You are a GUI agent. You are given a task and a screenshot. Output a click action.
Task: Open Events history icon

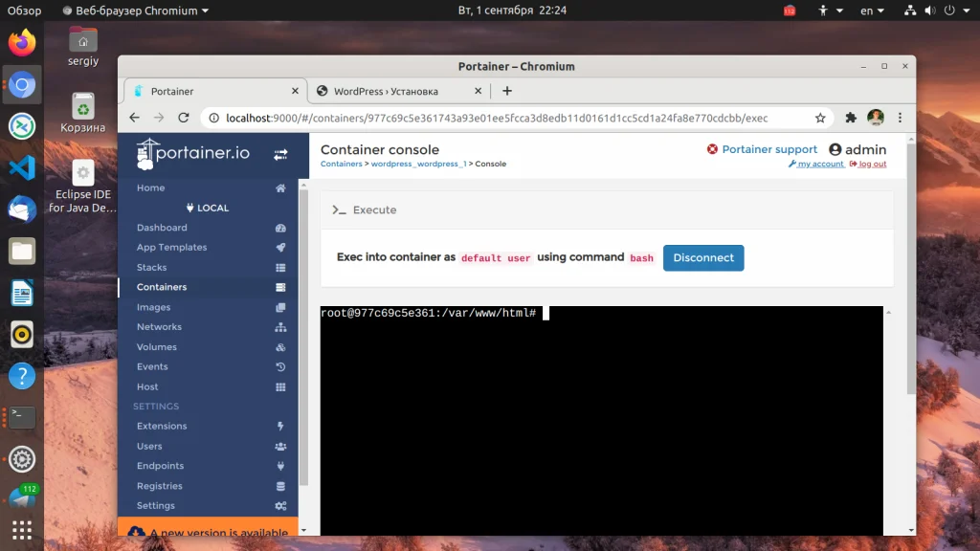click(x=280, y=366)
